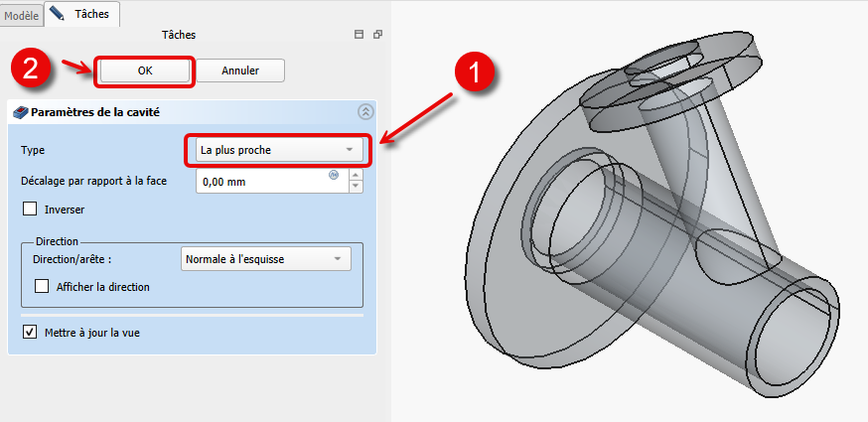Click the offset field showing 0,00 mm

pos(261,182)
